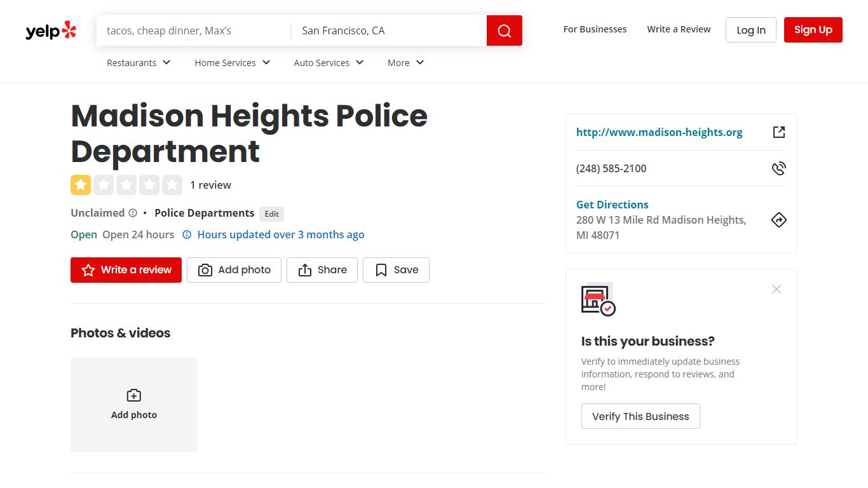Screen dimensions: 868x488
Task: Open the For Businesses menu
Action: pos(595,29)
